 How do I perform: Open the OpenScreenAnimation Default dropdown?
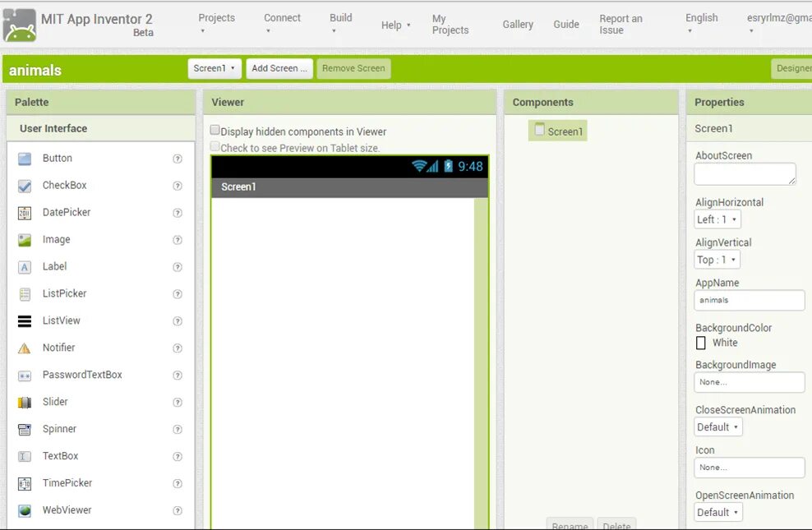coord(718,513)
